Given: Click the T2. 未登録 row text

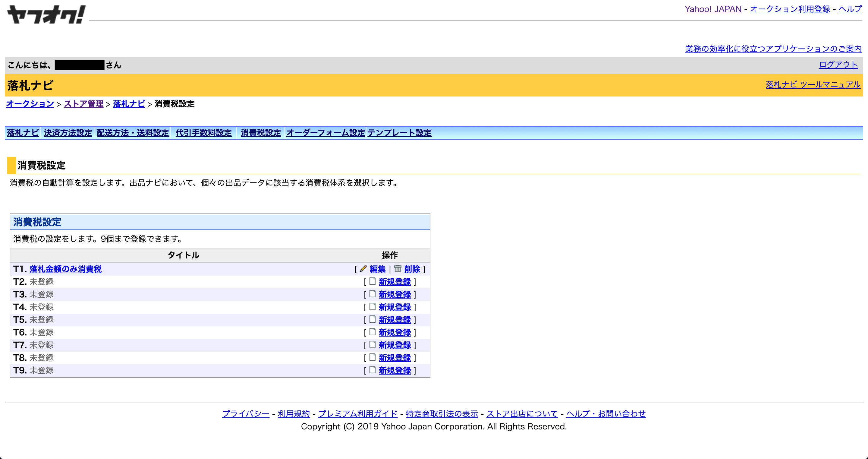Looking at the screenshot, I should pyautogui.click(x=33, y=282).
